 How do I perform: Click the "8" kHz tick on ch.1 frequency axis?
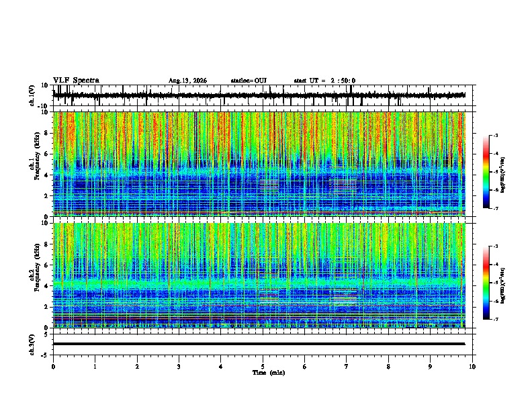pos(47,133)
